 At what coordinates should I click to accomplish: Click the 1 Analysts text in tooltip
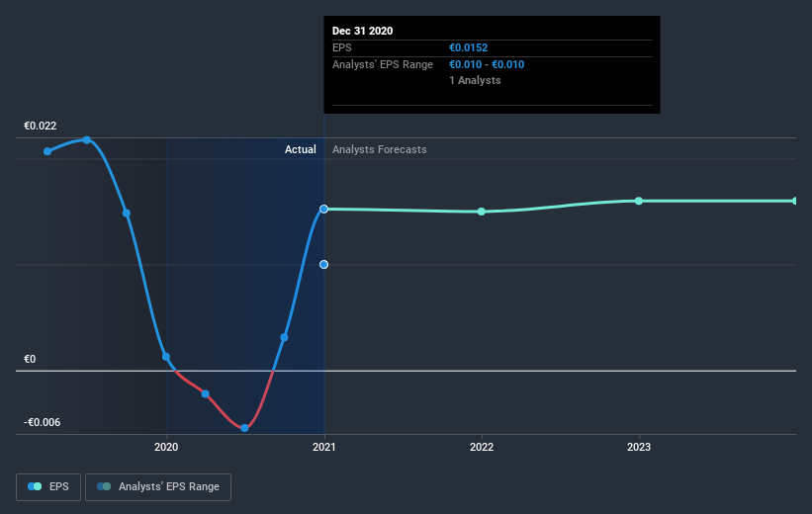[x=475, y=80]
